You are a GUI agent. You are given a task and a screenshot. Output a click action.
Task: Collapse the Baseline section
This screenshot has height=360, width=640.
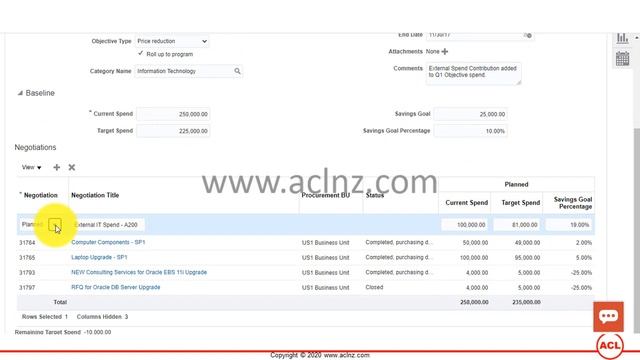click(x=20, y=93)
